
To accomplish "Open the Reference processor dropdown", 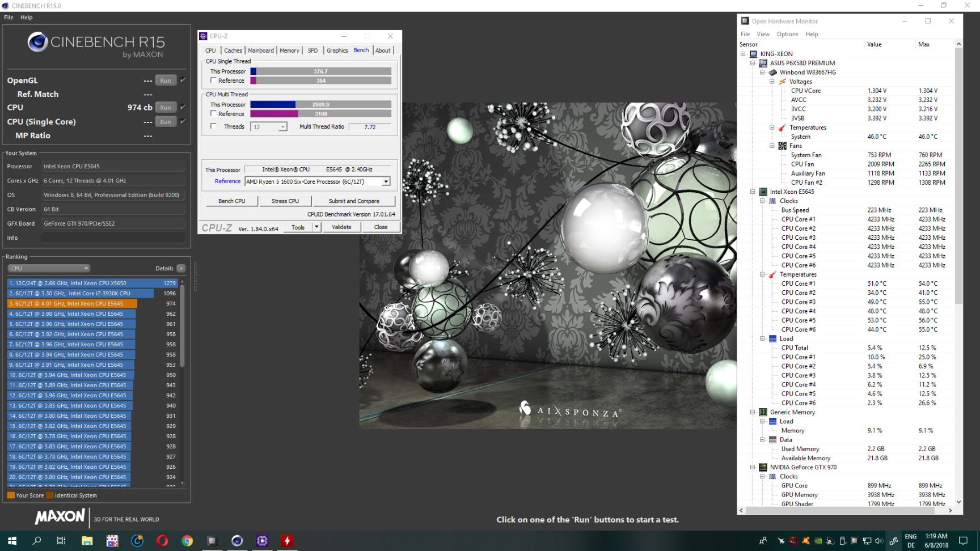I will coord(386,181).
